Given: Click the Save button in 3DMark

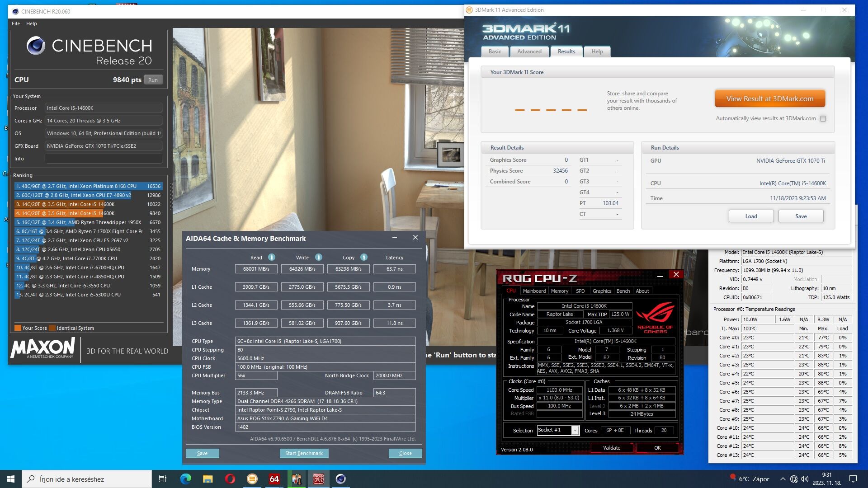Looking at the screenshot, I should (x=801, y=216).
